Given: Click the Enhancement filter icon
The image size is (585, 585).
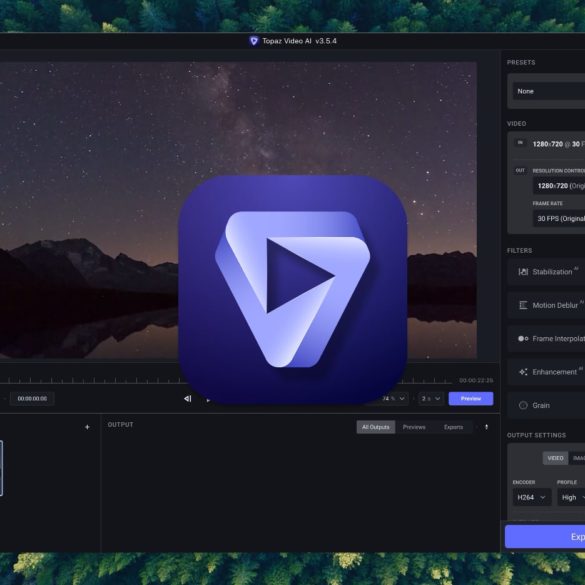Looking at the screenshot, I should click(x=523, y=372).
